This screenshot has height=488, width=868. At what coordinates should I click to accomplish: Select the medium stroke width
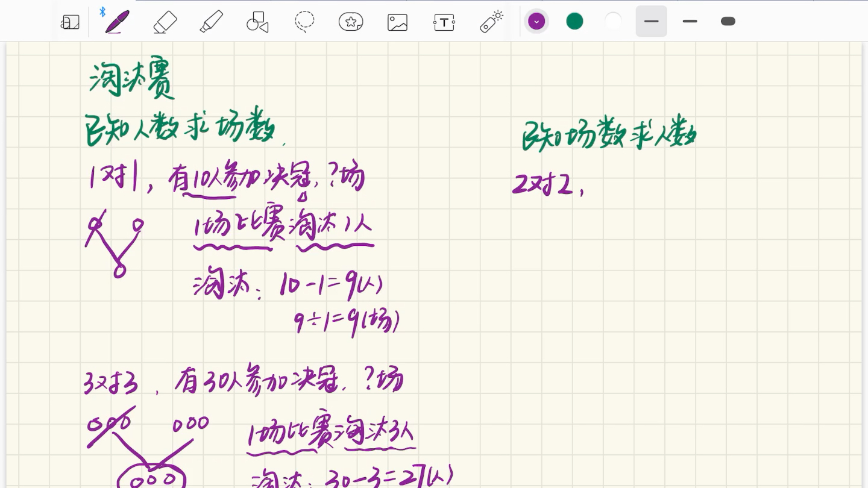[x=690, y=22]
